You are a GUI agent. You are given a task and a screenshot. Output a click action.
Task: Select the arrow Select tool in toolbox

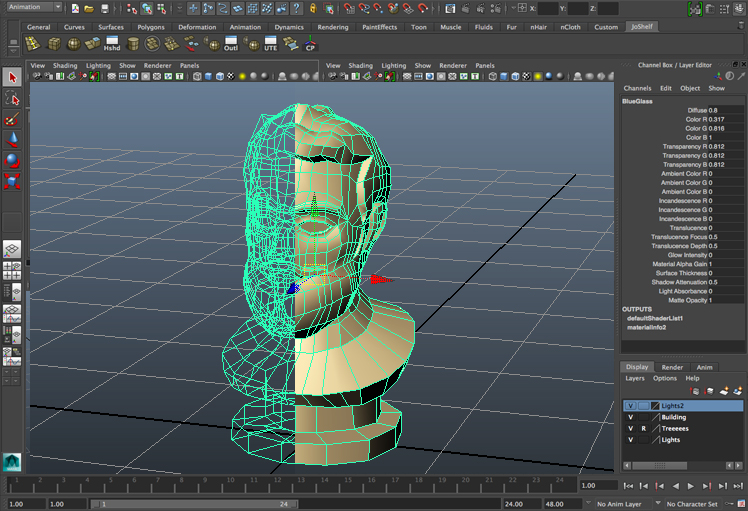12,78
